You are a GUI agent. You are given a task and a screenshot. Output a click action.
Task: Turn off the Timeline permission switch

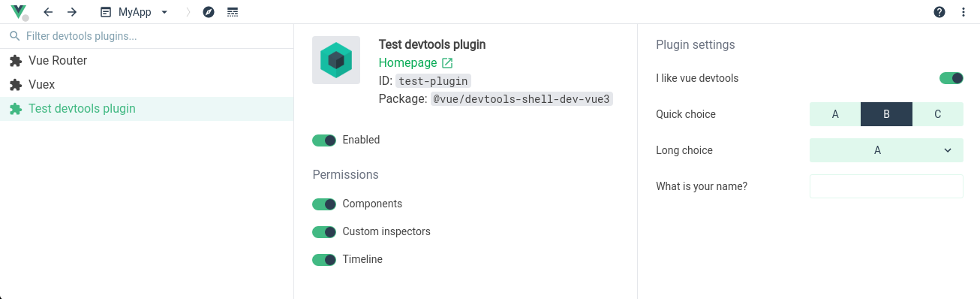[x=324, y=259]
